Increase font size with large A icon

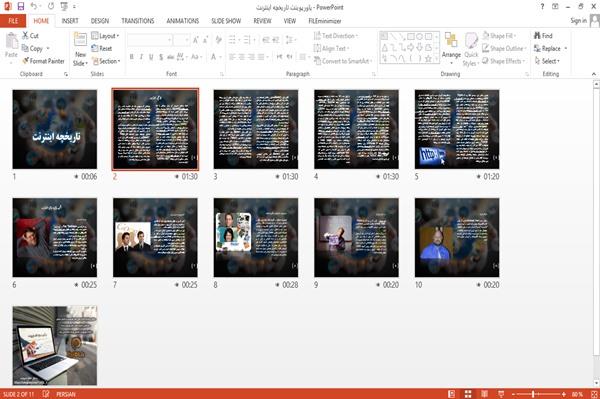196,40
